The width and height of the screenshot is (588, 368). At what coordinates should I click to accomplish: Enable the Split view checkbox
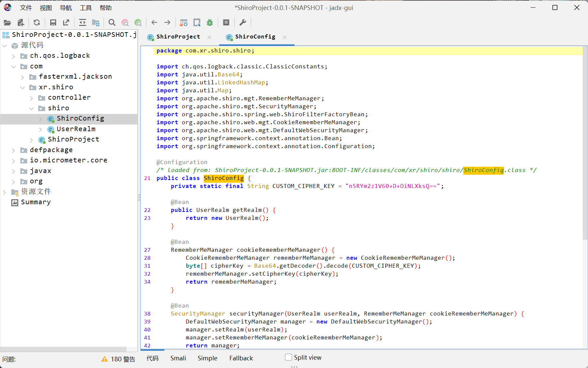(x=289, y=357)
